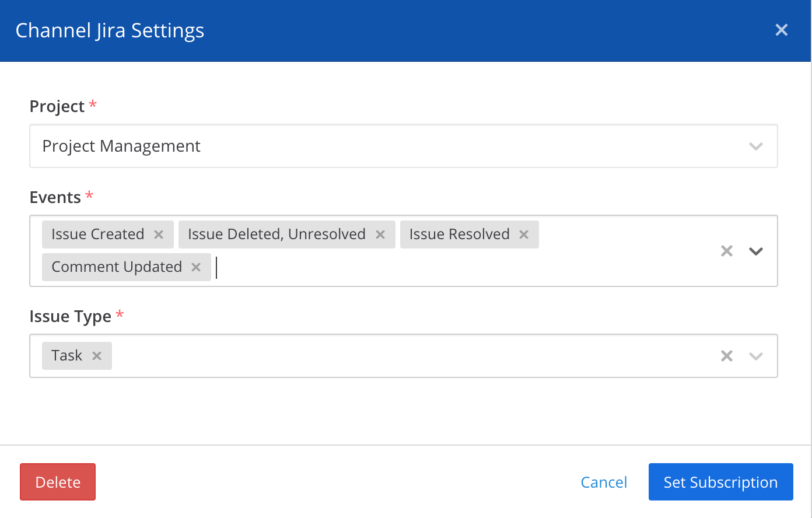
Task: Expand the Issue Type dropdown
Action: tap(756, 355)
